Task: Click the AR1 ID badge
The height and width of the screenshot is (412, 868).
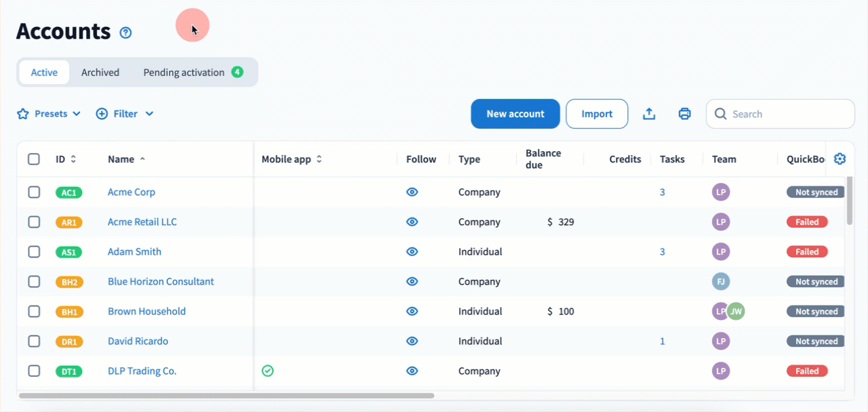Action: [69, 222]
